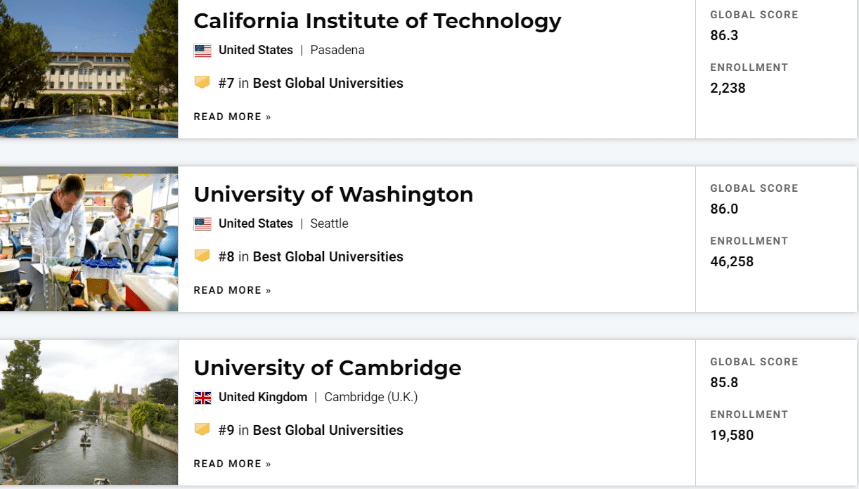Click #9 in Best Global Universities link

coord(311,430)
